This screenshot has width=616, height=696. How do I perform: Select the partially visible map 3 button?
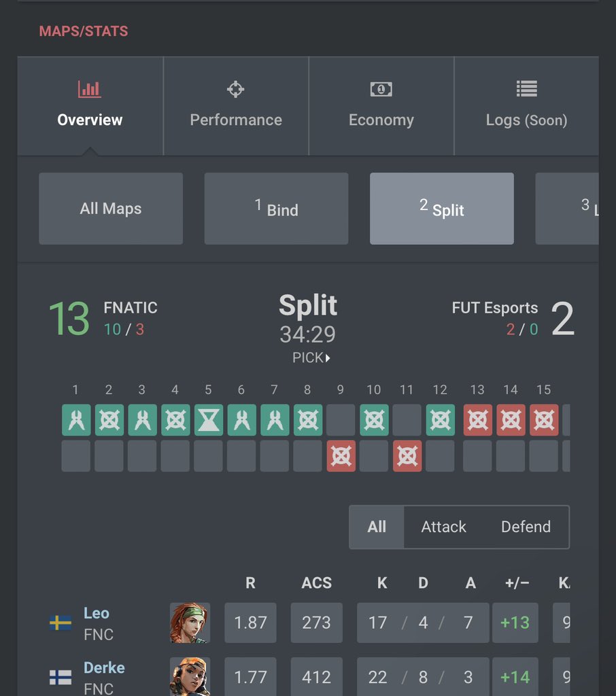coord(567,209)
